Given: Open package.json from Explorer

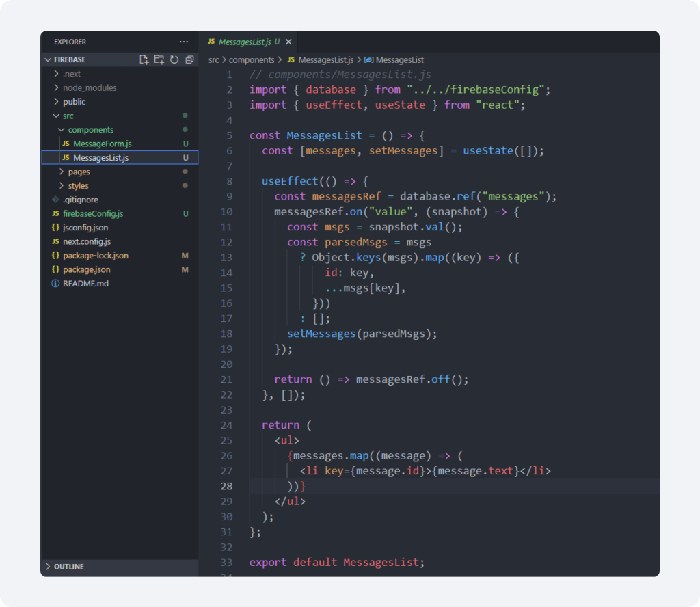Looking at the screenshot, I should 120,269.
